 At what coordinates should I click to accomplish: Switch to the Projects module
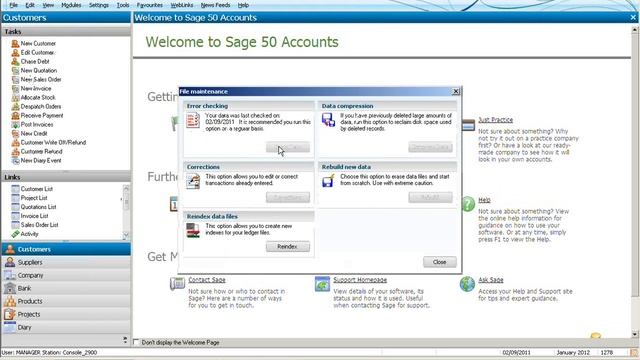pos(66,314)
